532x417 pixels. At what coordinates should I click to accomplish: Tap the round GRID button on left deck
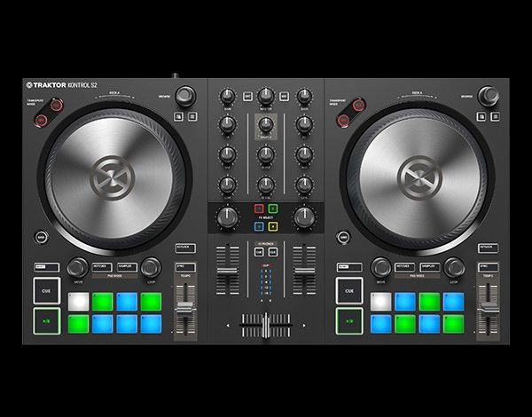click(41, 237)
